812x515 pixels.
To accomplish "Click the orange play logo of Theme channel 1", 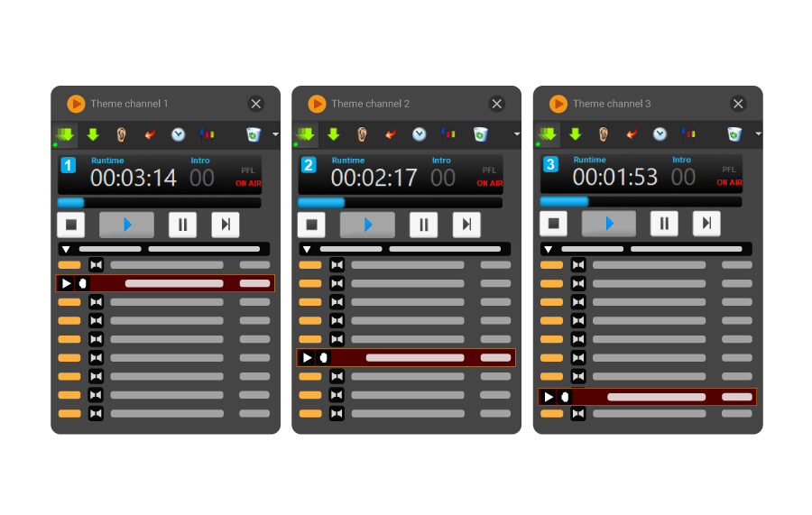I will click(x=76, y=104).
